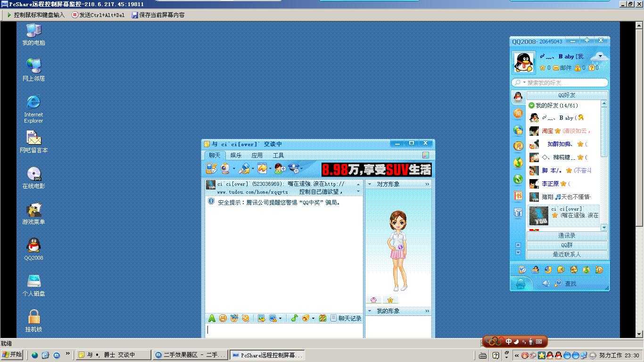Click the police-cap report icon
644x362 pixels.
[x=294, y=168]
